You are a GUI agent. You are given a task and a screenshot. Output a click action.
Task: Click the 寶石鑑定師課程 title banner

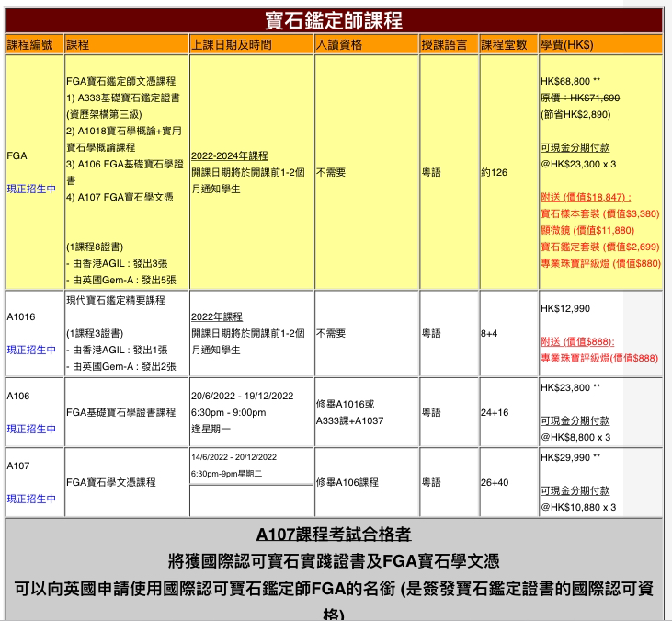pyautogui.click(x=334, y=21)
